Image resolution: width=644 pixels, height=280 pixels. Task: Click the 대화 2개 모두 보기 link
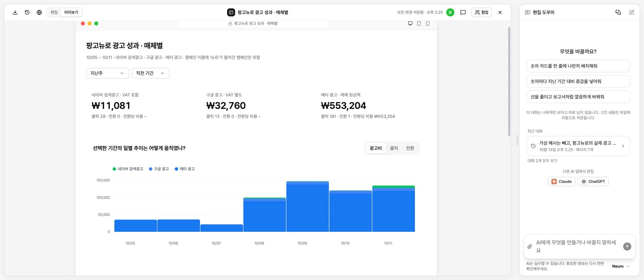(542, 161)
